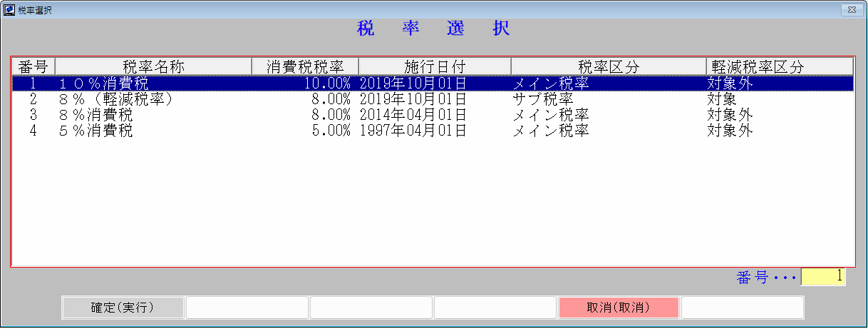Click the 番号 number input field
The height and width of the screenshot is (329, 868).
tap(823, 277)
